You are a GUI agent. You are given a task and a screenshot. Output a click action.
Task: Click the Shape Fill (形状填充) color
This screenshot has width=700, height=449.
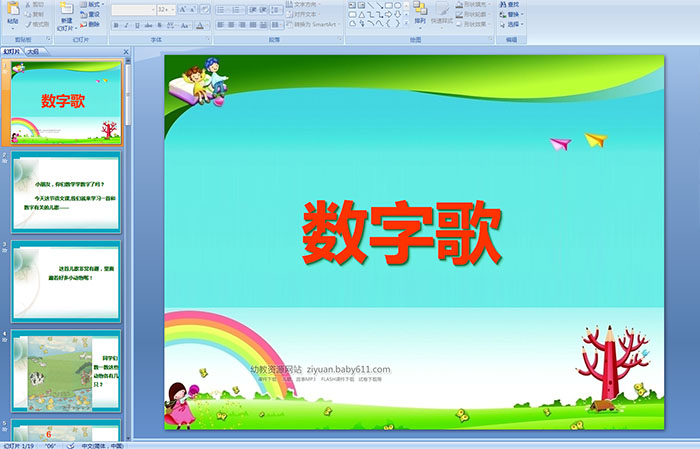(x=473, y=4)
